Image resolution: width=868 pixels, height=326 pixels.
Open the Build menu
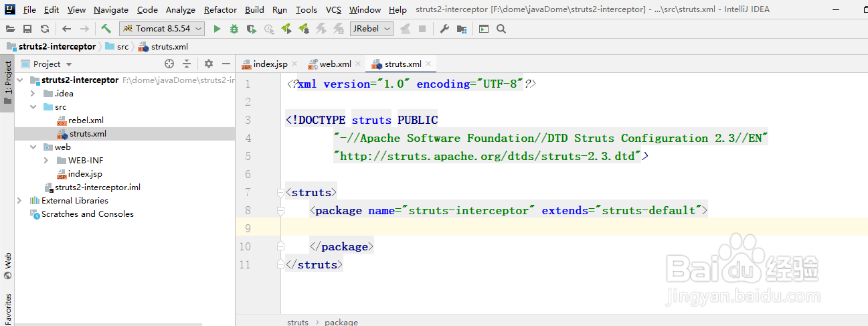coord(254,9)
